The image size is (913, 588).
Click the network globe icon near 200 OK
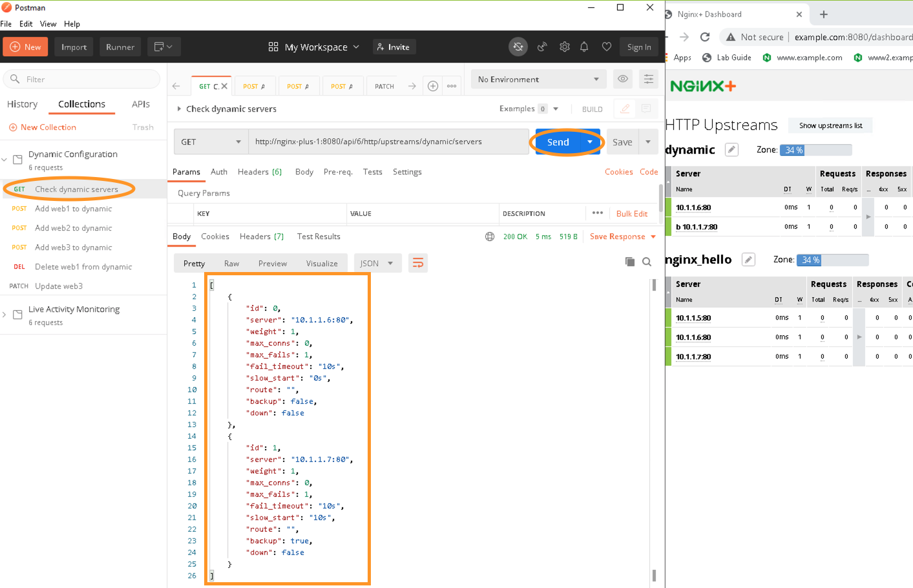point(490,236)
